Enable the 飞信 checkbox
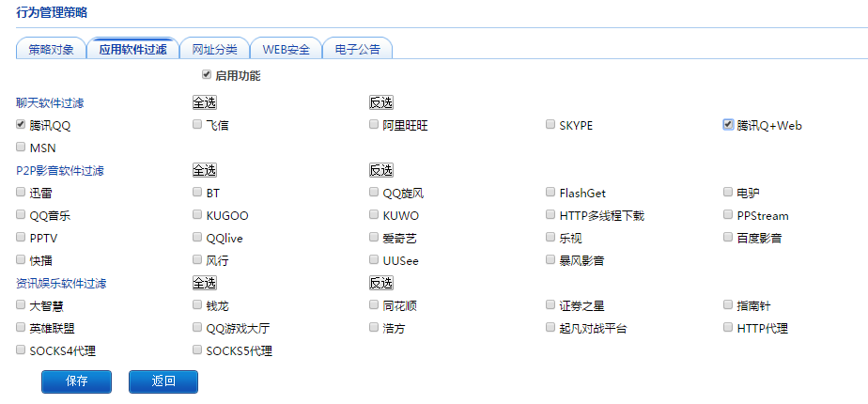This screenshot has width=868, height=404. pyautogui.click(x=197, y=124)
